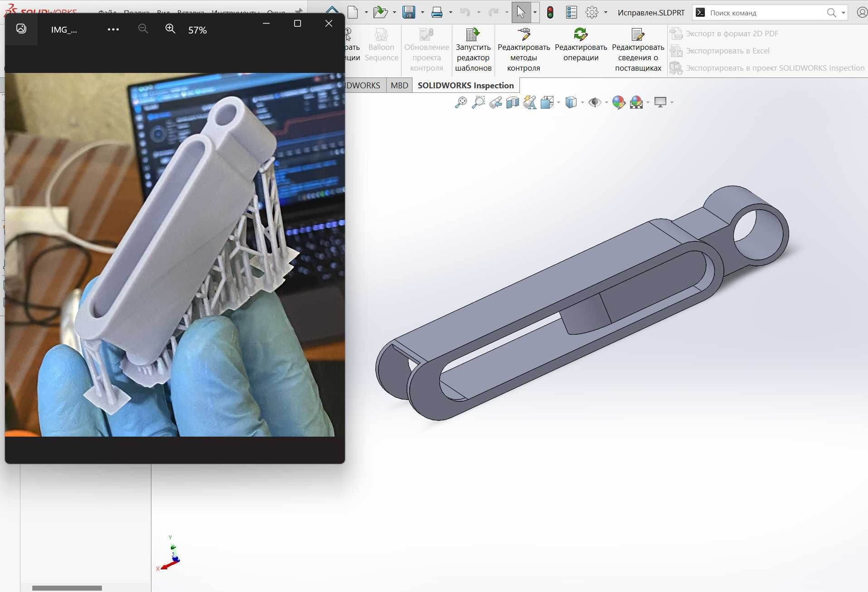The image size is (868, 592).
Task: Click the SOLIDWORKS user account icon
Action: coord(862,12)
